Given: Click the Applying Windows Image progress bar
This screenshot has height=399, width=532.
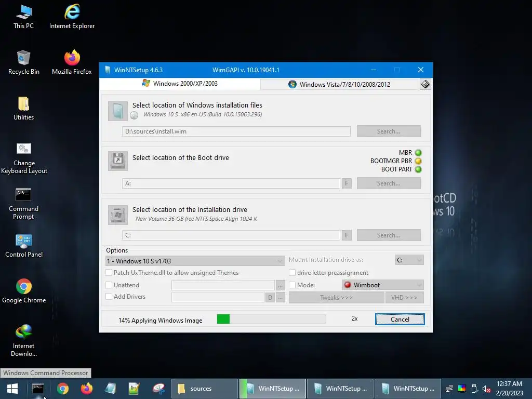Looking at the screenshot, I should 271,319.
